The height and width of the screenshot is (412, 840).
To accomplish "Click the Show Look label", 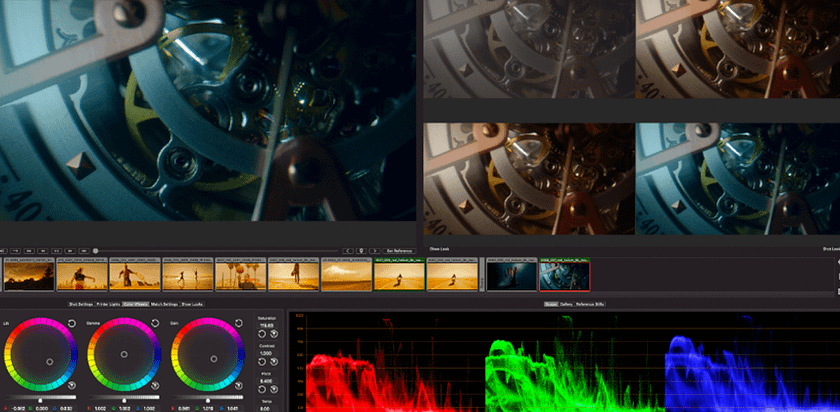I will point(439,249).
